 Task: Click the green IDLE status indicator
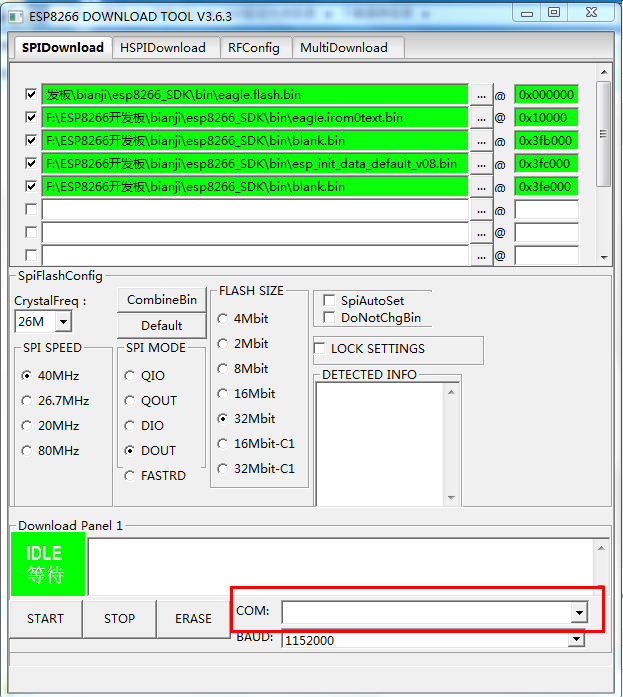pos(48,564)
